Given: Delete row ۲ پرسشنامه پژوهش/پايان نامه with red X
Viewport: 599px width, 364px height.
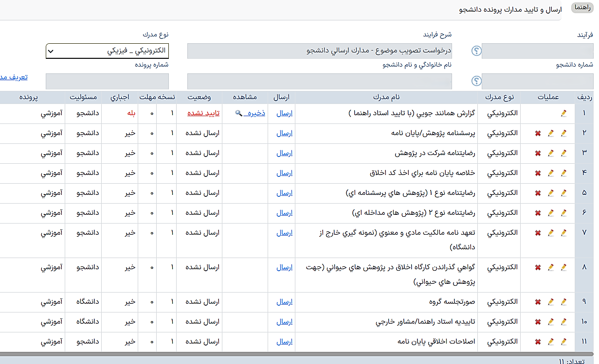Looking at the screenshot, I should pyautogui.click(x=538, y=133).
